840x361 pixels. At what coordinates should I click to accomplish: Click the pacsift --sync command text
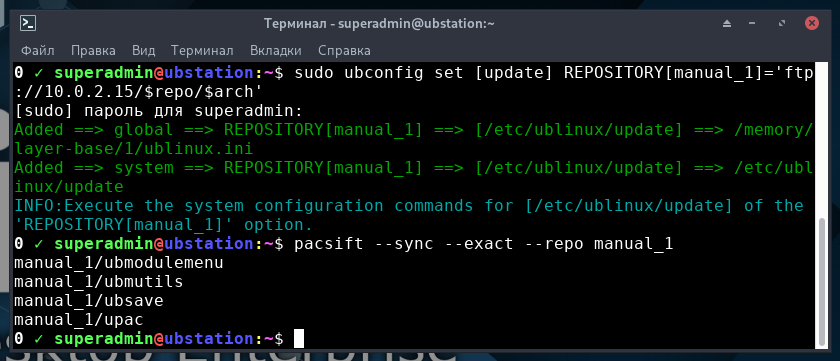tap(483, 244)
